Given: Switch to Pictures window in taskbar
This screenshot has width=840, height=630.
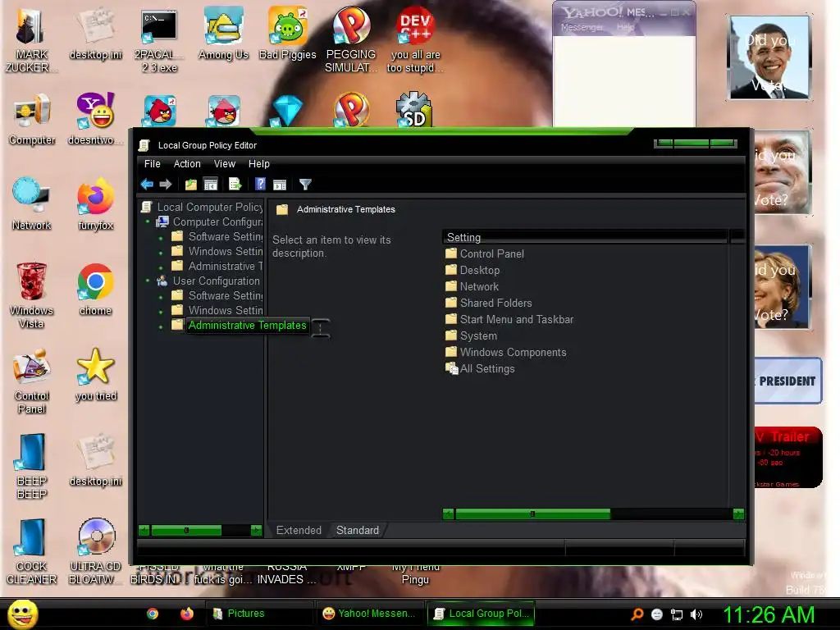Looking at the screenshot, I should 258,614.
